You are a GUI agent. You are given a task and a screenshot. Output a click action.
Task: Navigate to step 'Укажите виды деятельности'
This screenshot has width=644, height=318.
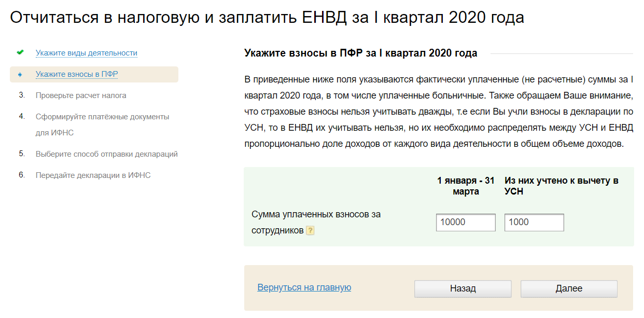(x=87, y=52)
